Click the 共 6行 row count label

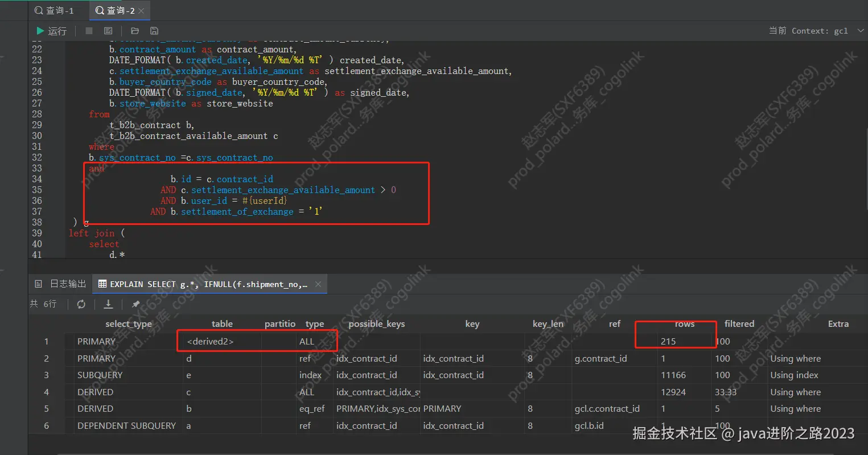43,304
